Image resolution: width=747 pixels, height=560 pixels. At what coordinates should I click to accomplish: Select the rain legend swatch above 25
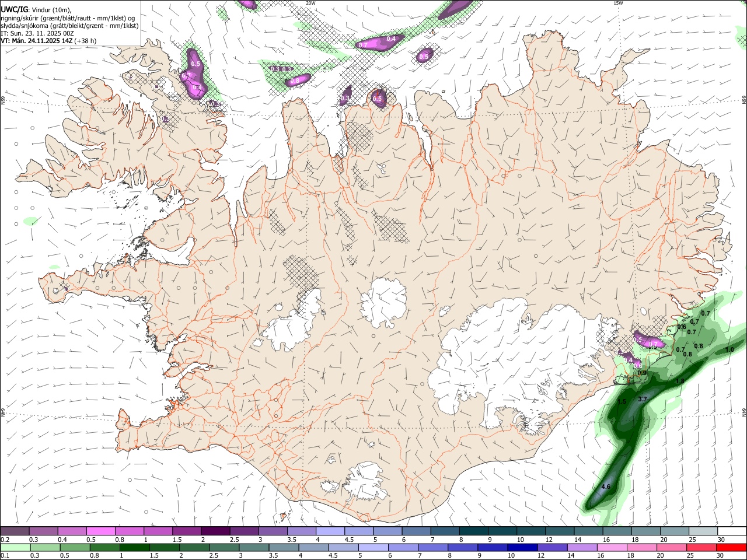coord(701,547)
